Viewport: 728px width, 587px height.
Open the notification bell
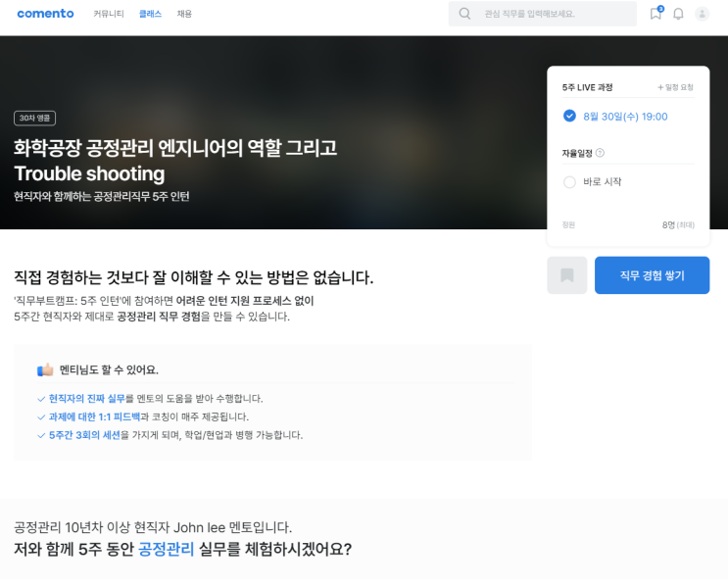click(x=678, y=14)
